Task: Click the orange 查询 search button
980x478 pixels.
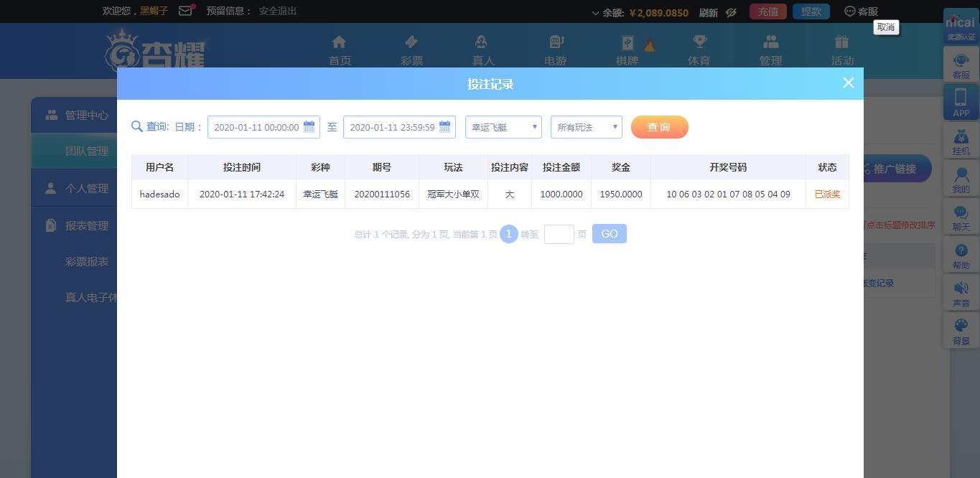Action: pyautogui.click(x=659, y=127)
